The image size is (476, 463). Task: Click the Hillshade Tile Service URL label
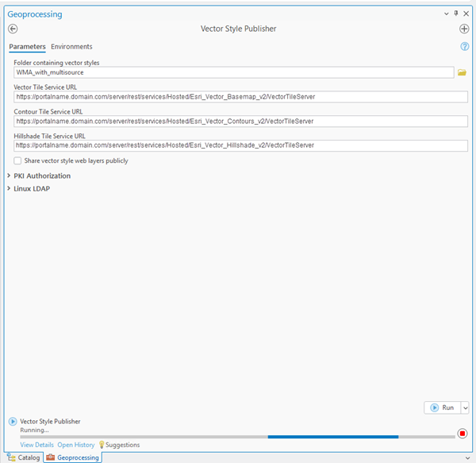[x=49, y=136]
